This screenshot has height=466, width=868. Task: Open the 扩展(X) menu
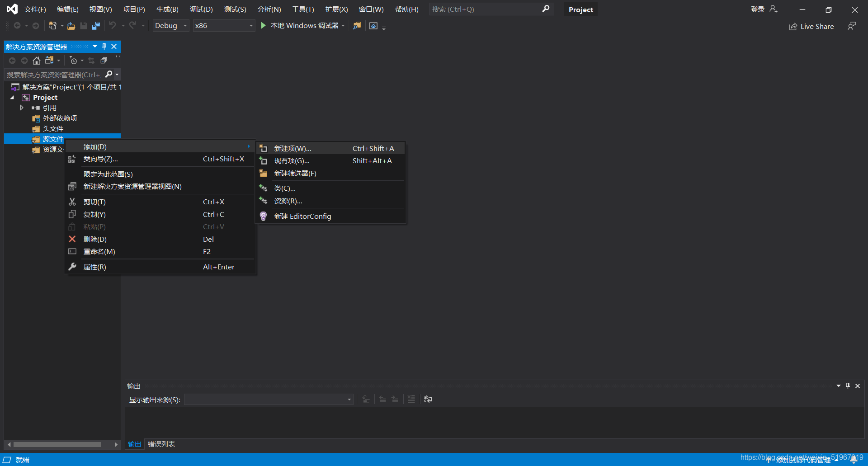pos(336,9)
